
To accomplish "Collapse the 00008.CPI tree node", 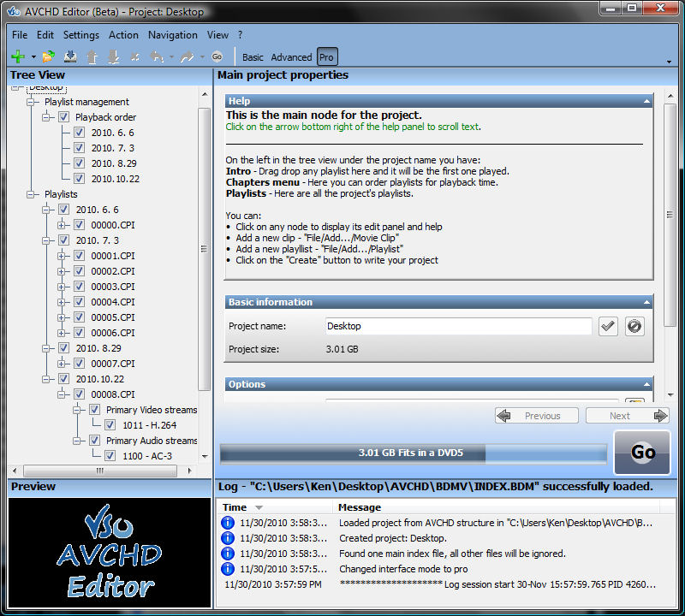I will point(61,394).
